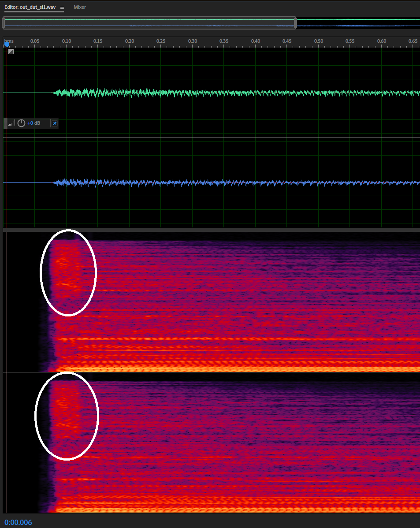The image size is (420, 528).
Task: Click the 0:00.006 timecode display
Action: (x=18, y=523)
